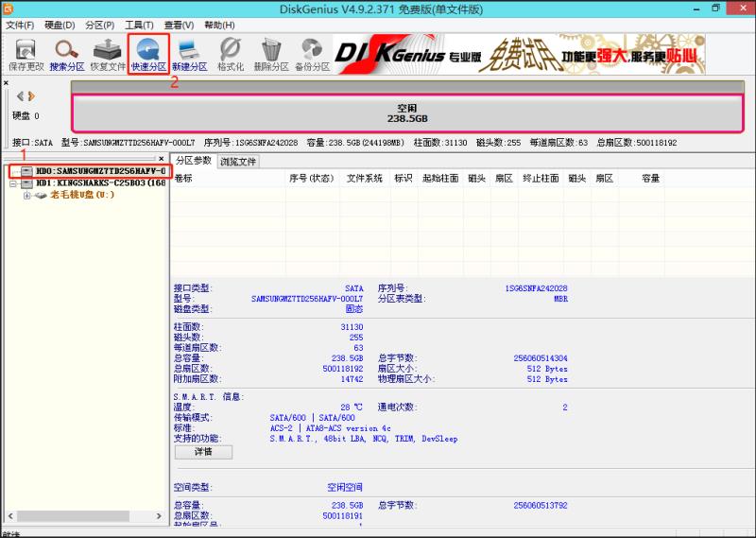
Task: Start Quick Partition (快速分区)
Action: click(148, 55)
